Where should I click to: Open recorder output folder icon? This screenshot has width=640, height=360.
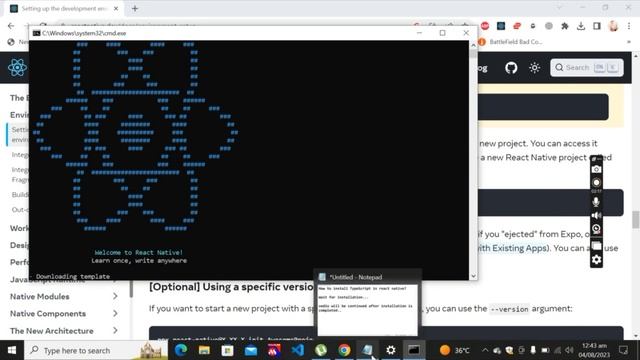[x=596, y=246]
